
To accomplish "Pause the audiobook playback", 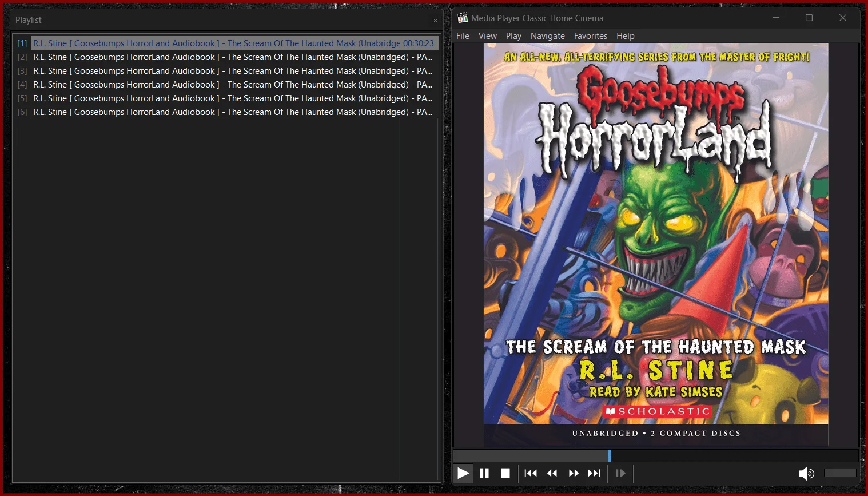I will pos(484,473).
